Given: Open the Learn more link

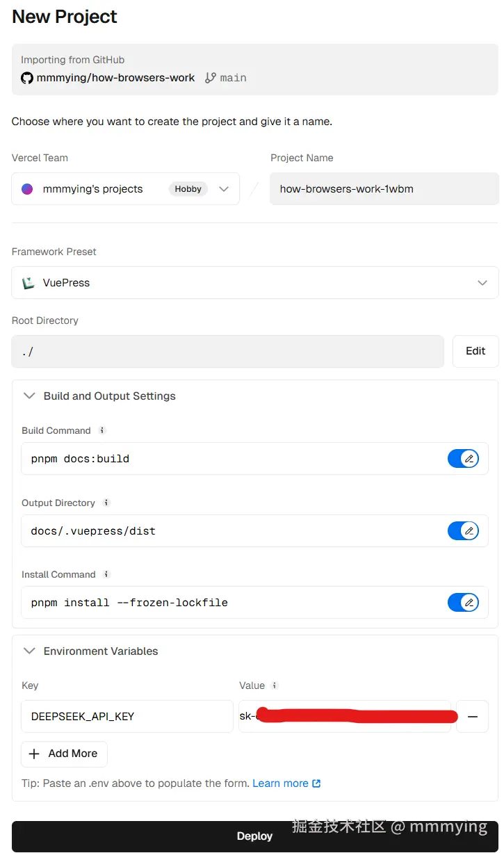Looking at the screenshot, I should click(286, 783).
